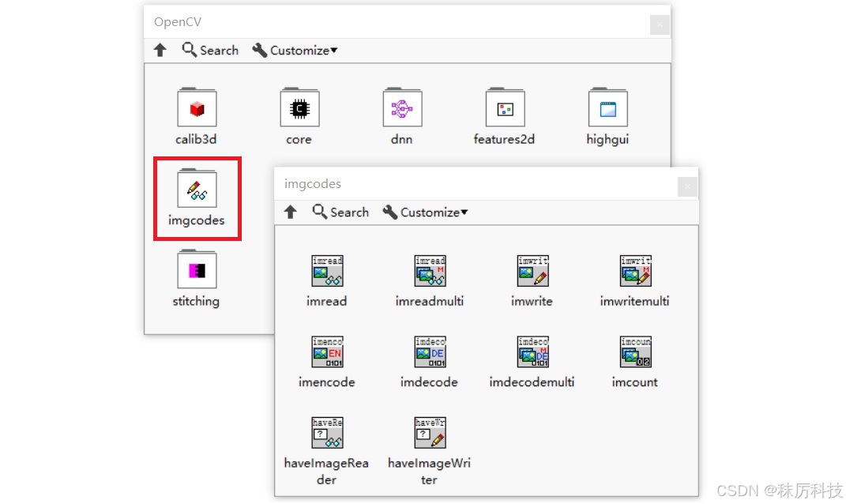The image size is (846, 504).
Task: Open Customize dropdown in OpenCV palette
Action: (x=295, y=51)
